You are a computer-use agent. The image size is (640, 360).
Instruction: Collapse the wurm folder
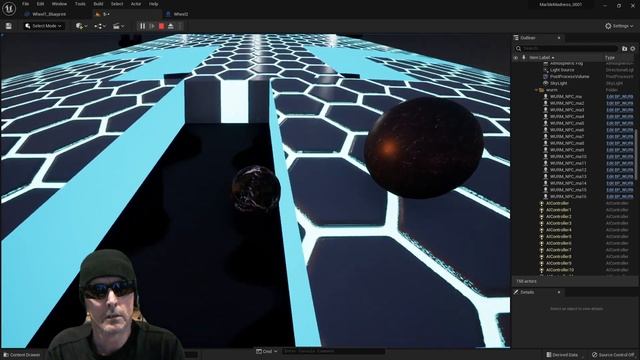tap(536, 90)
